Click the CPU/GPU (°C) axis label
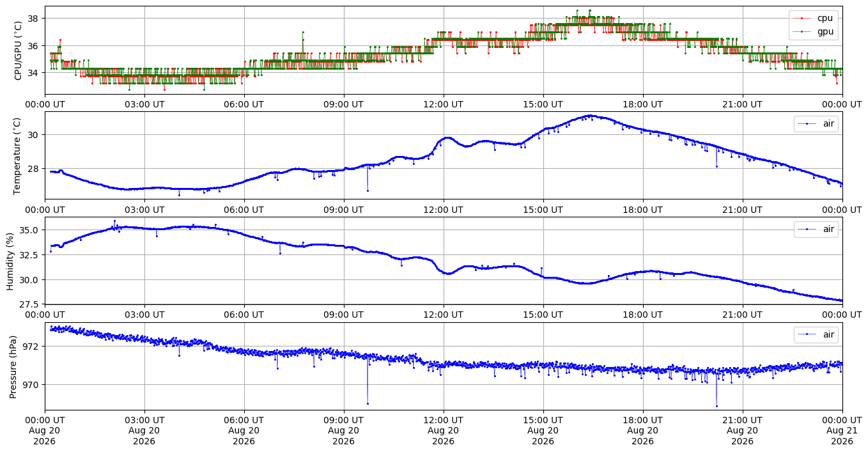The image size is (868, 452). [18, 50]
